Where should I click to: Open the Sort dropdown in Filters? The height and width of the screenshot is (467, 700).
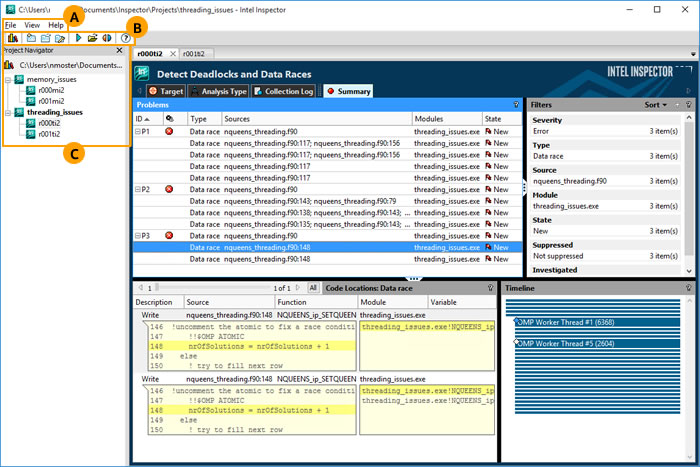(655, 104)
